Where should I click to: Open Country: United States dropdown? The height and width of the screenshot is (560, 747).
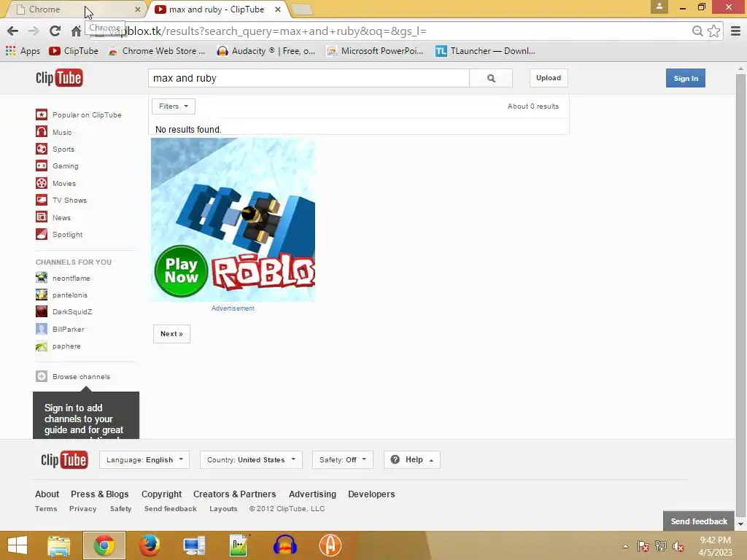point(251,459)
